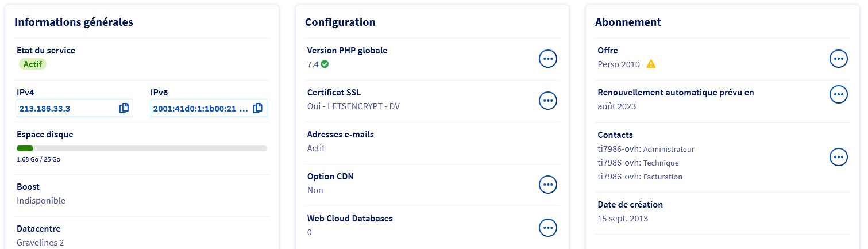Expand the Contacts actions dropdown
This screenshot has height=249, width=868.
838,157
